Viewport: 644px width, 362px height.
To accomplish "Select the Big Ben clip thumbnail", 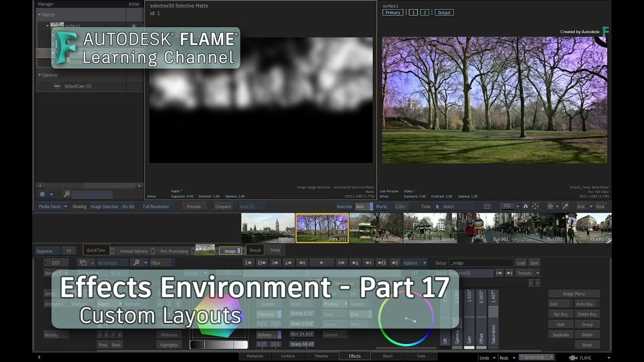I will click(268, 228).
